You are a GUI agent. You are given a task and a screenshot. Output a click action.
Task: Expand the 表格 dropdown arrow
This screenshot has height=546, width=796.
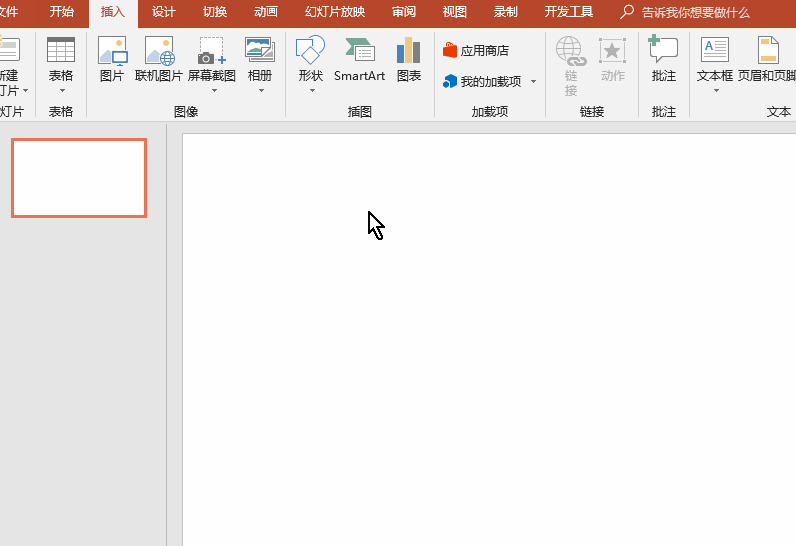point(62,91)
